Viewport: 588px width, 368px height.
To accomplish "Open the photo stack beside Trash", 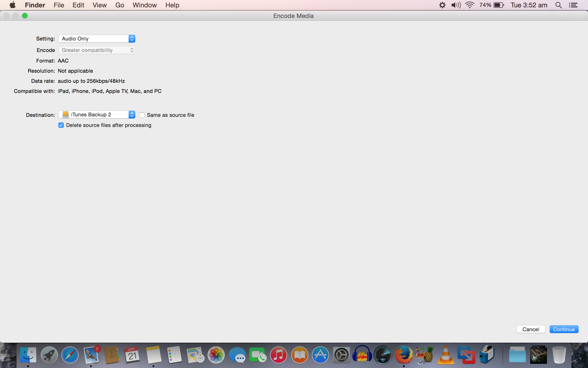I will (x=538, y=355).
